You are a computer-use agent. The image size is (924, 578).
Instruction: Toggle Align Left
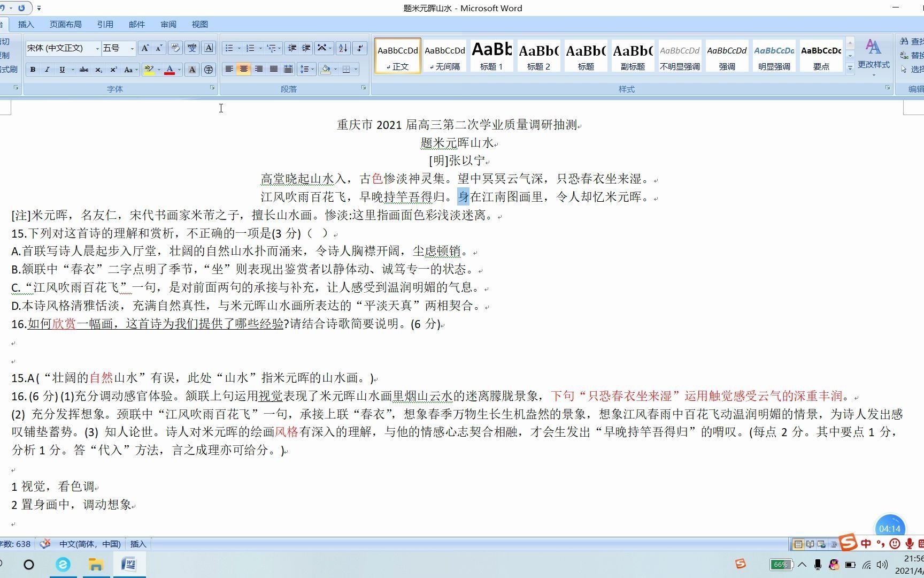[229, 69]
